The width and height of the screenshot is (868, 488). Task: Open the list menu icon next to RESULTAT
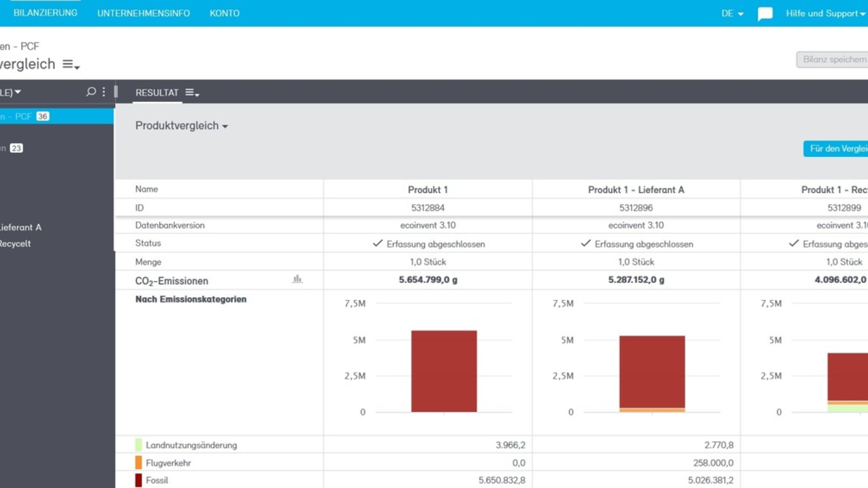click(x=192, y=93)
